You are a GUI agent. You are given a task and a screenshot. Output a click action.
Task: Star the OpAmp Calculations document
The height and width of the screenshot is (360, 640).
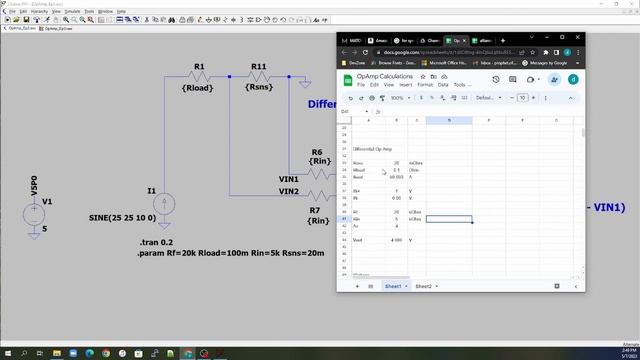coord(423,76)
